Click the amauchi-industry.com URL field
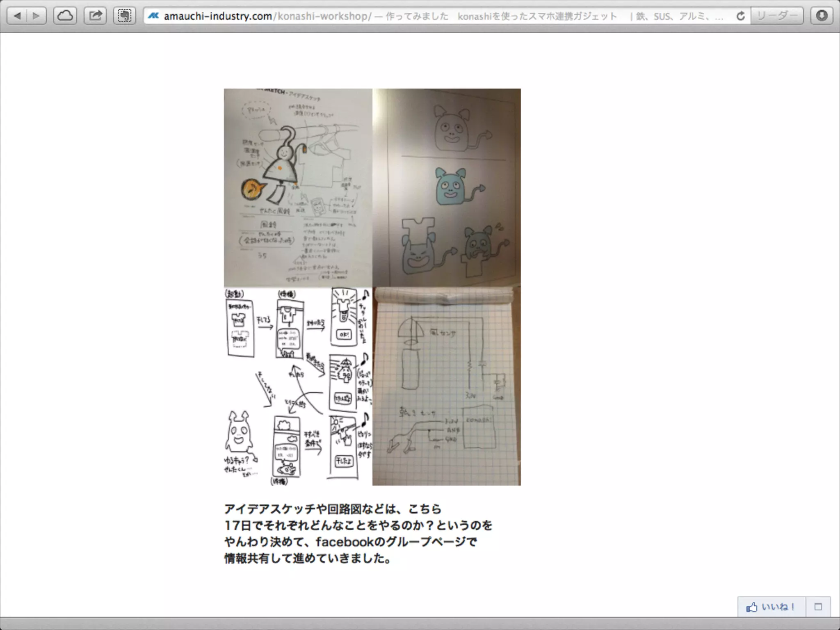The width and height of the screenshot is (840, 630). tap(218, 16)
